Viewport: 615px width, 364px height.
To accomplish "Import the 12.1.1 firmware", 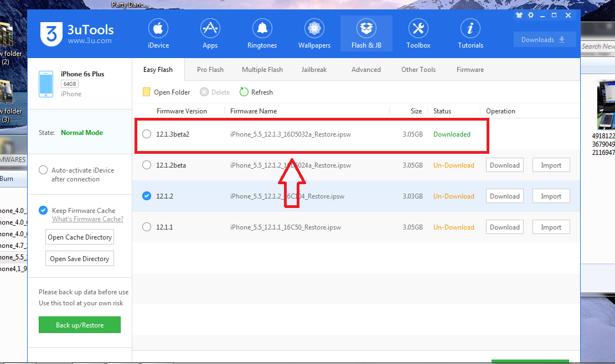I will pyautogui.click(x=551, y=227).
